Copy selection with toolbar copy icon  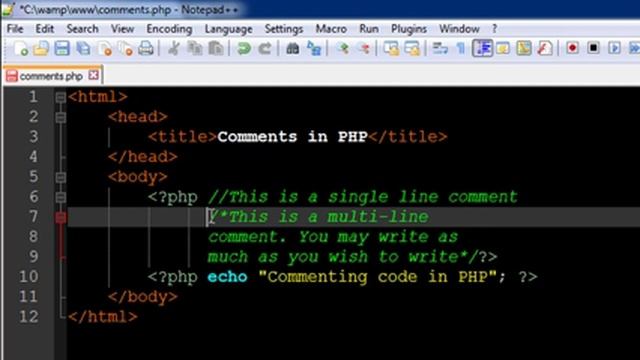pos(194,49)
